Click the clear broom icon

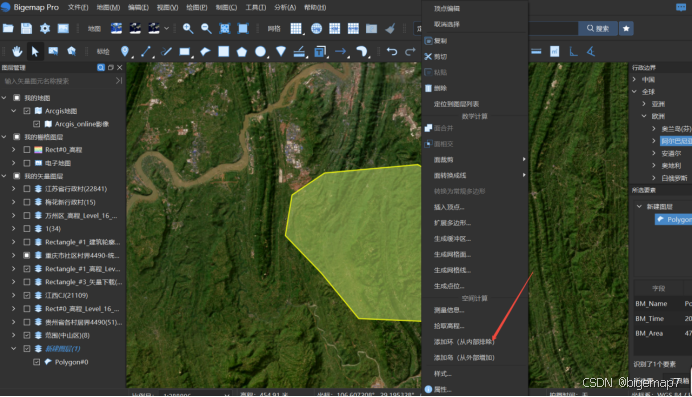pyautogui.click(x=390, y=29)
